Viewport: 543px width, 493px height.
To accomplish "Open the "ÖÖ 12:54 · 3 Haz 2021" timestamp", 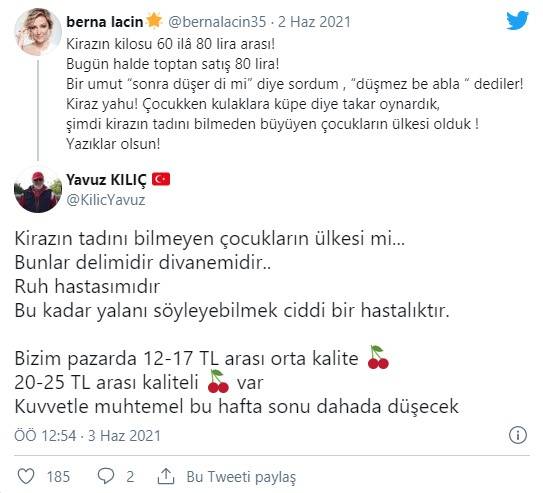I will click(88, 436).
